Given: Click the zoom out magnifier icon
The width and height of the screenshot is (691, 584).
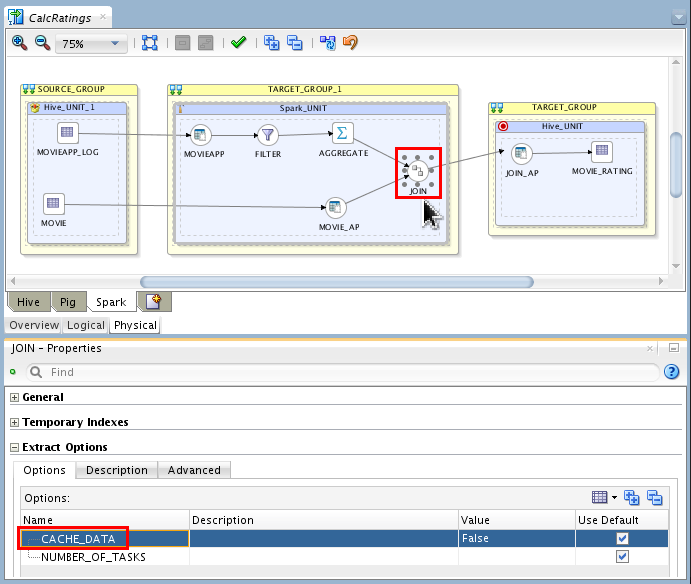Looking at the screenshot, I should pyautogui.click(x=42, y=43).
